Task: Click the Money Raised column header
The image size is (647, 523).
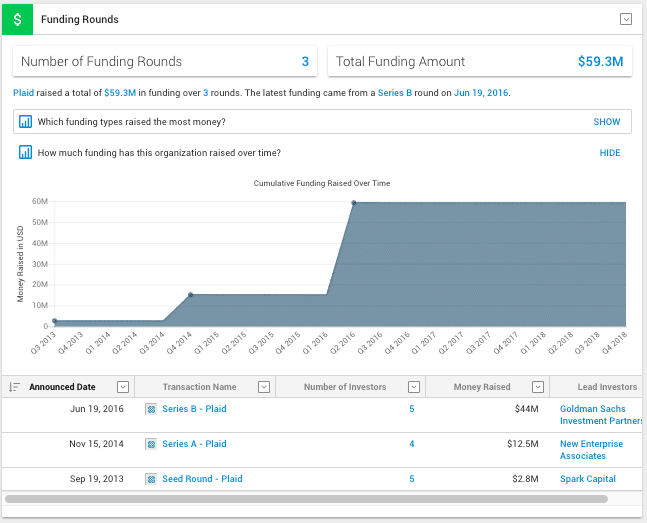Action: [x=482, y=387]
